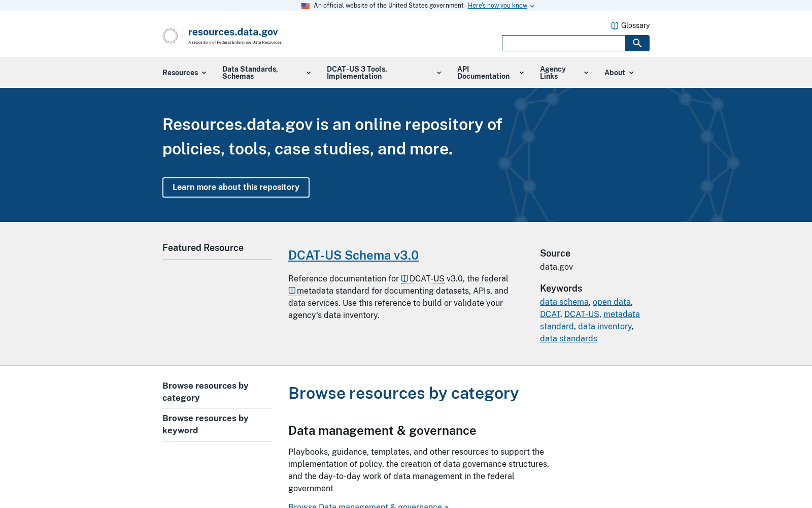The height and width of the screenshot is (508, 812).
Task: Click "Browse Data management & governance" link
Action: (x=368, y=505)
